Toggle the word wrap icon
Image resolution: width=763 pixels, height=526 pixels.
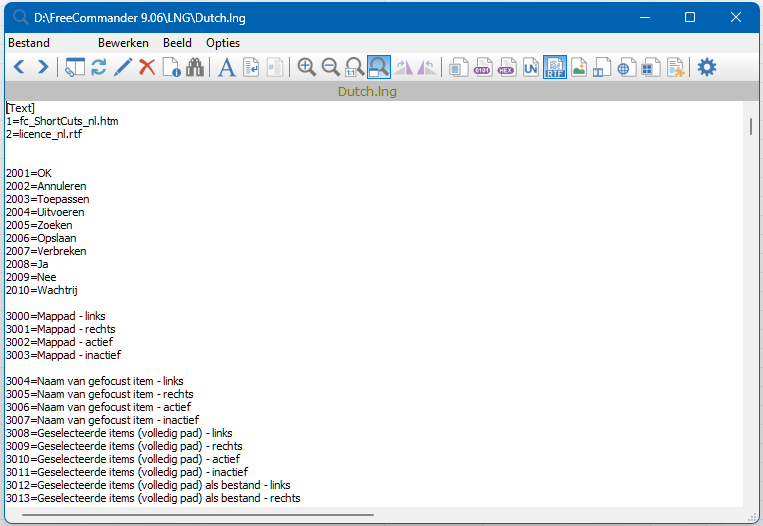coord(252,67)
